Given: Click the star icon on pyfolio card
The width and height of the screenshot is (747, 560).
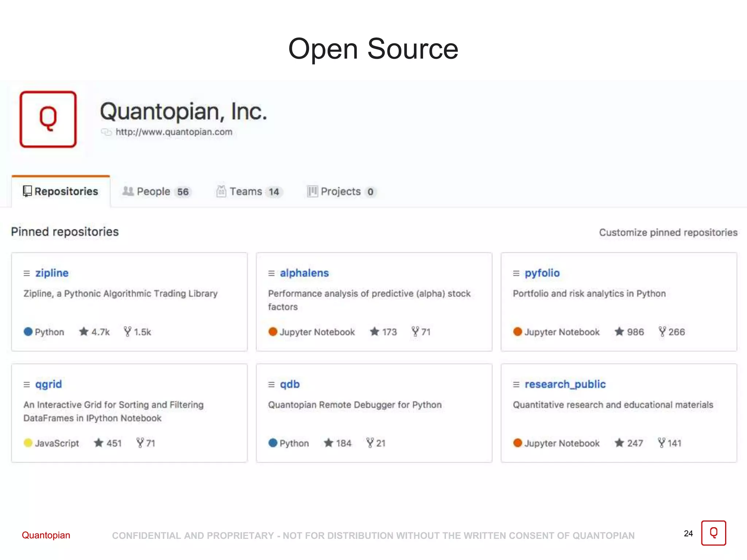Looking at the screenshot, I should [x=619, y=331].
